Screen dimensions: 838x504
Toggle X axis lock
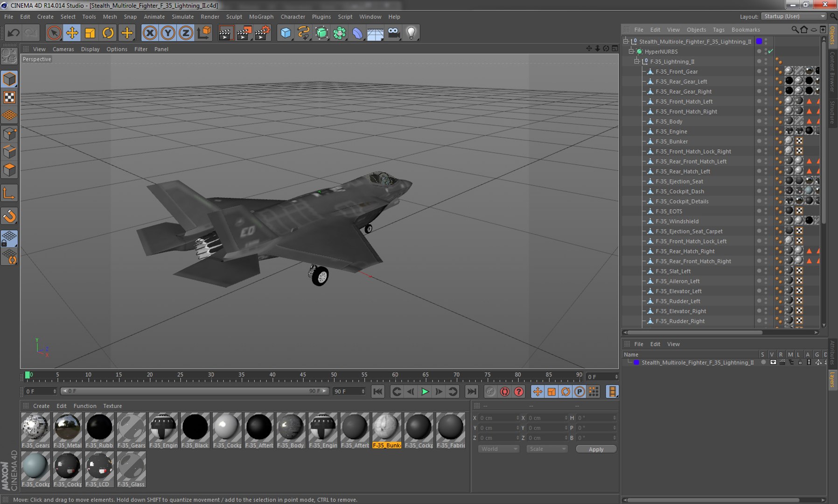pyautogui.click(x=150, y=33)
